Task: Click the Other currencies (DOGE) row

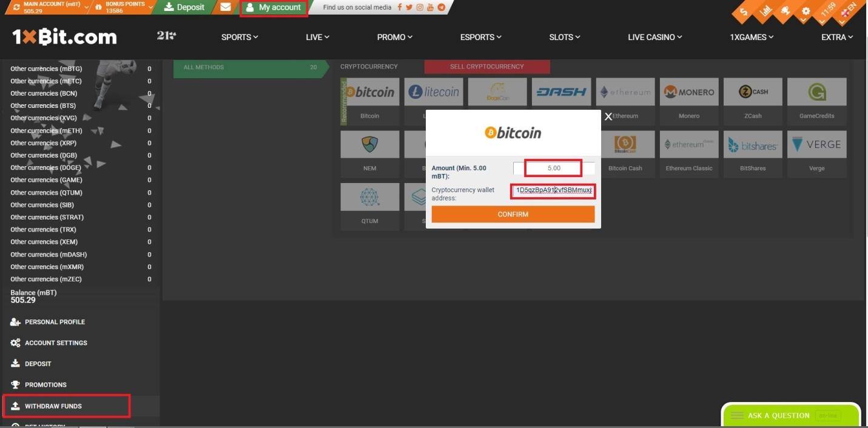Action: point(81,168)
